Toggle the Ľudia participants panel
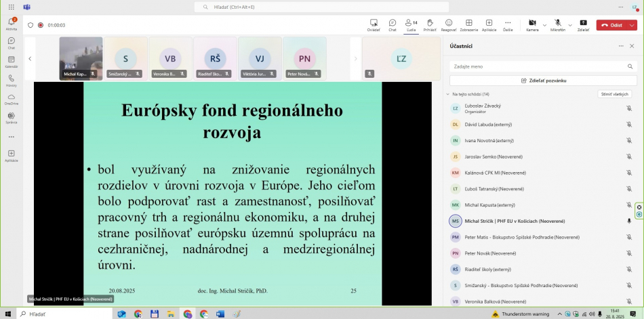The height and width of the screenshot is (319, 644). 411,25
